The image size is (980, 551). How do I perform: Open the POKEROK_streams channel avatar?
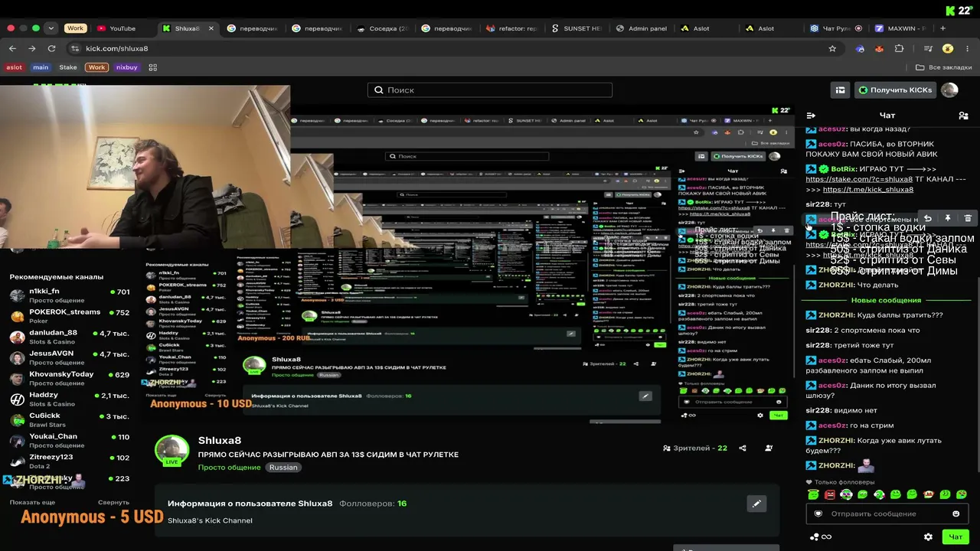pos(17,316)
